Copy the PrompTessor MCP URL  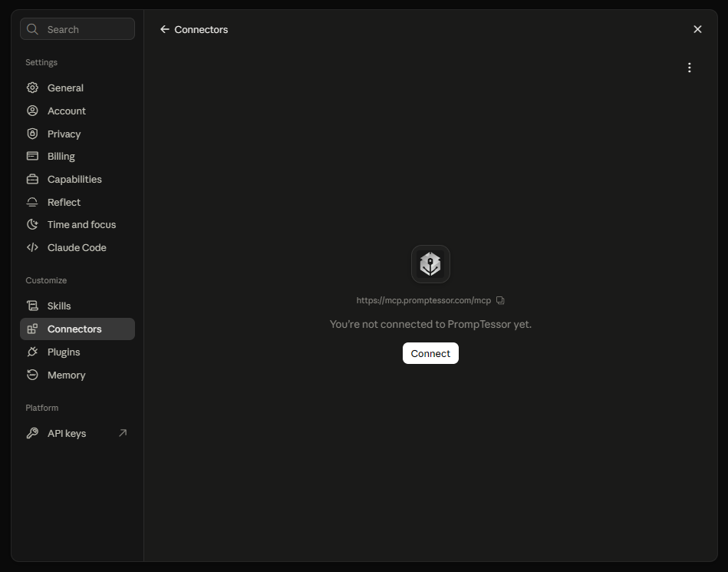(500, 300)
